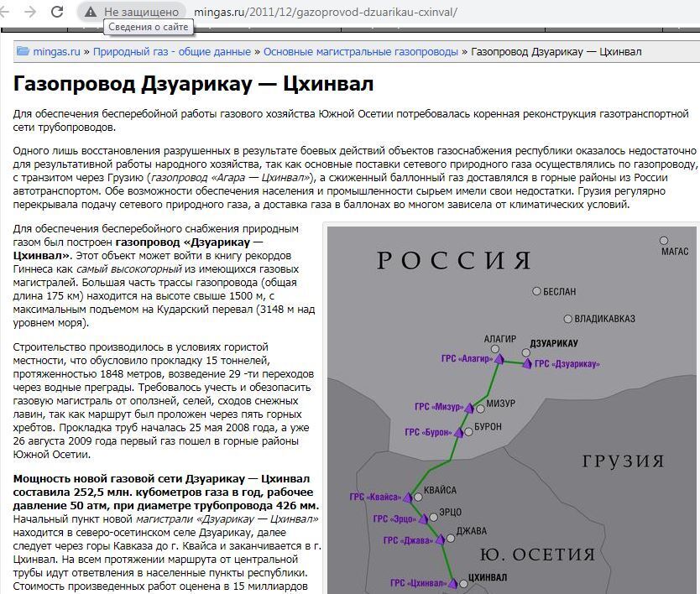Click the address bar URL text
This screenshot has width=700, height=594.
(x=326, y=12)
